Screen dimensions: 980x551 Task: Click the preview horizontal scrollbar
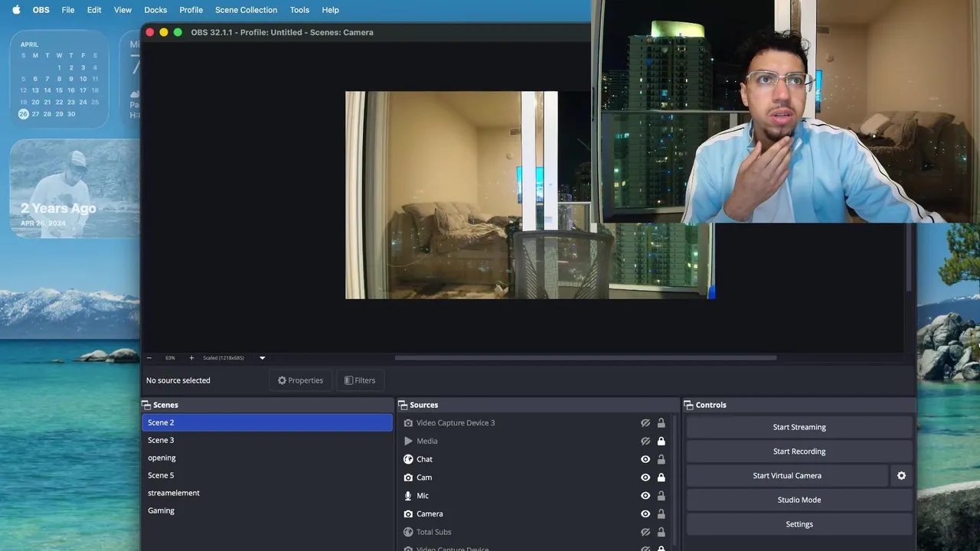586,357
